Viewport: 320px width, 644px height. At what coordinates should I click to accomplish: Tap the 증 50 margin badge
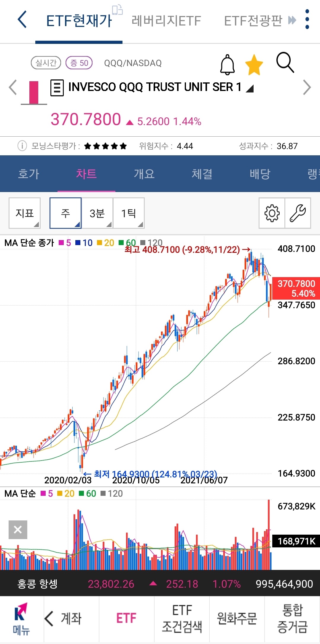click(x=79, y=63)
